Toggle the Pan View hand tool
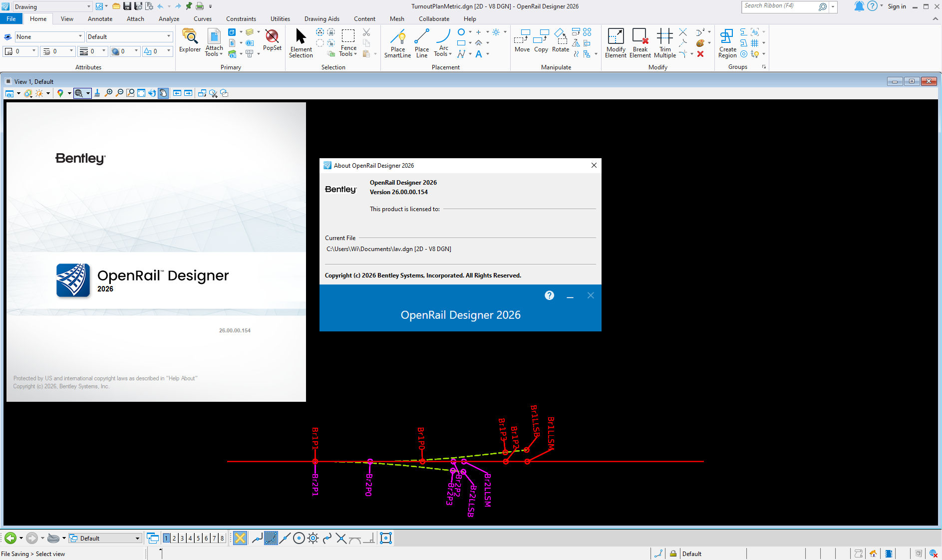The width and height of the screenshot is (942, 560). coord(163,93)
